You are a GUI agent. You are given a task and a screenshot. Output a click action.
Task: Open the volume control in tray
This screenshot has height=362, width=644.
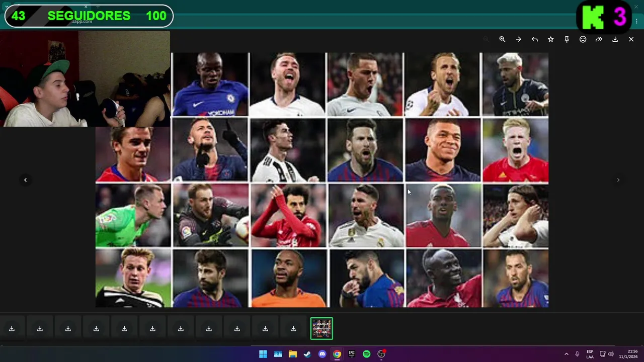click(x=611, y=354)
